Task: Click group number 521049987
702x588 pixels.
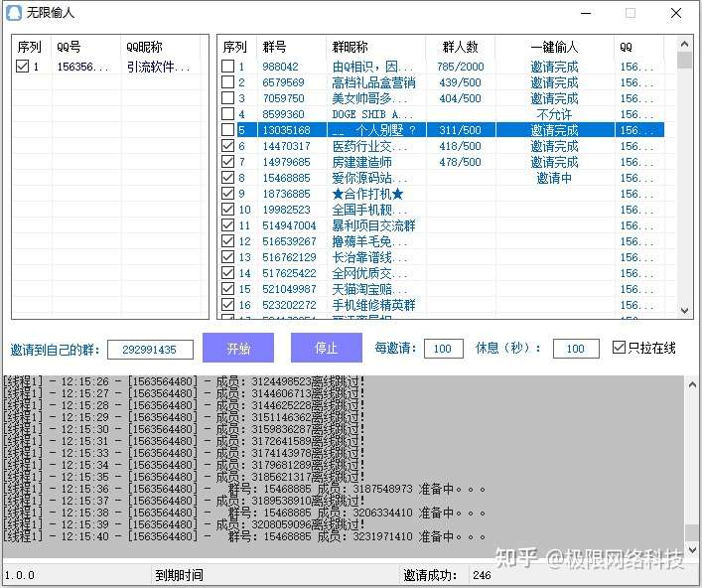Action: (x=289, y=289)
